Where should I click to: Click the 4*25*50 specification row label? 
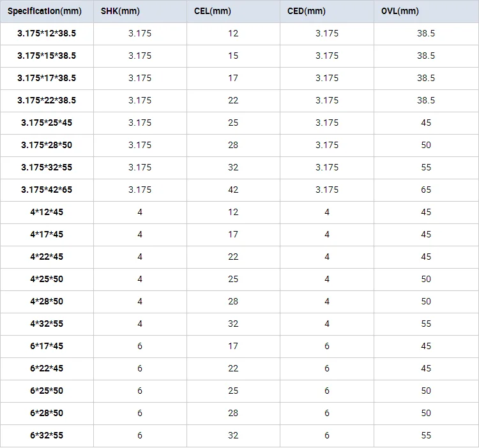47,279
